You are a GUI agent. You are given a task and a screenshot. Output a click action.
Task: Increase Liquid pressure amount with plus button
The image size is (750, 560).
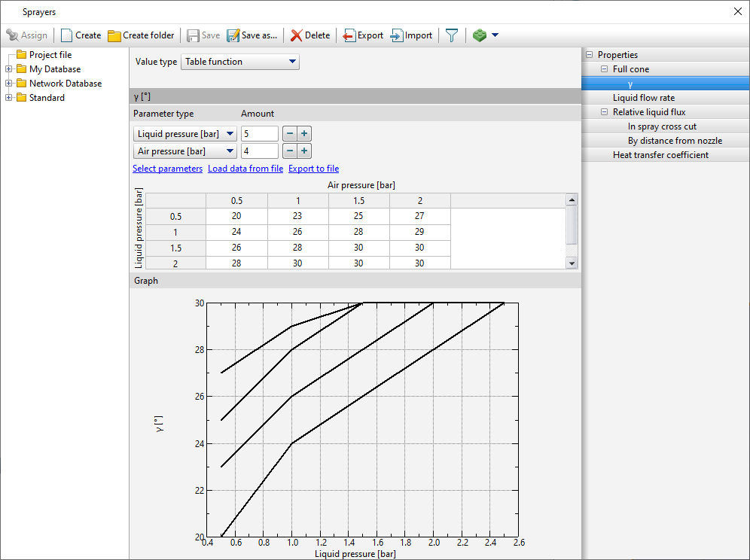coord(304,134)
